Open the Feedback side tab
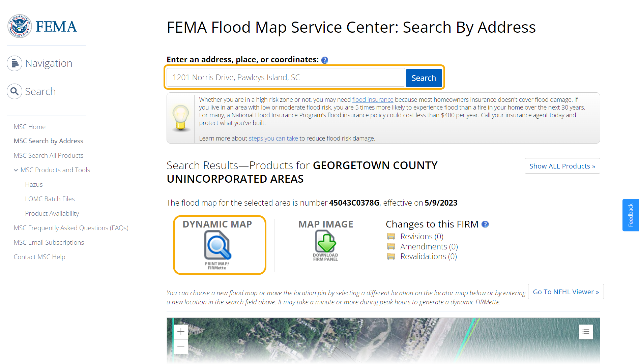This screenshot has height=364, width=639. point(631,215)
